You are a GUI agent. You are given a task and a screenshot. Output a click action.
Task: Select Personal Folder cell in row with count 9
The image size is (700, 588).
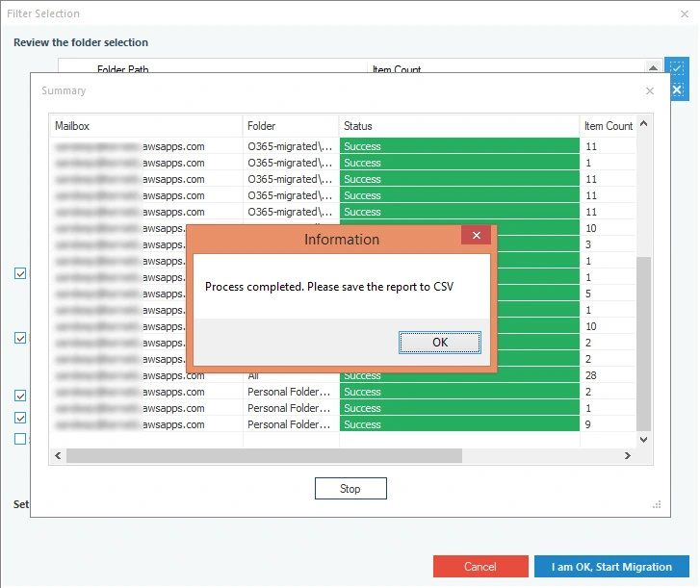[x=291, y=424]
